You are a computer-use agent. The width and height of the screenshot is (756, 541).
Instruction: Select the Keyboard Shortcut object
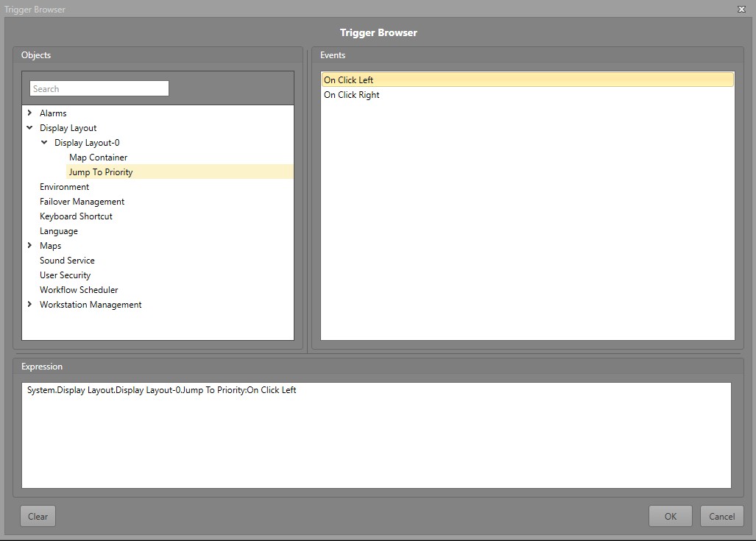click(76, 216)
